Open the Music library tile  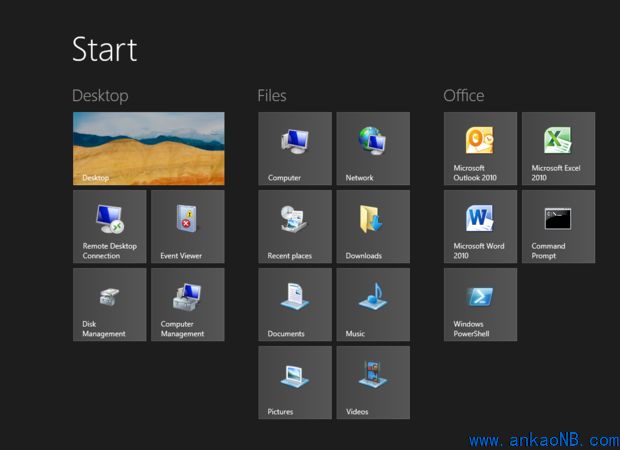point(373,304)
